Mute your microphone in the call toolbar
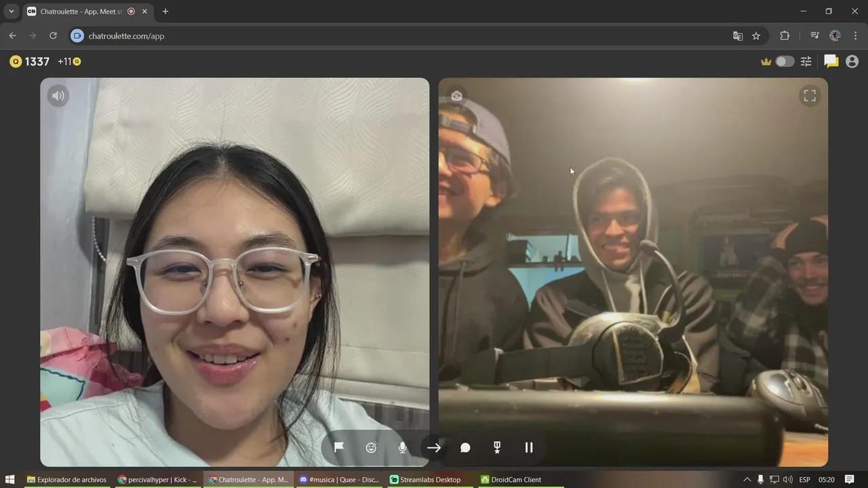Image resolution: width=868 pixels, height=488 pixels. point(402,447)
